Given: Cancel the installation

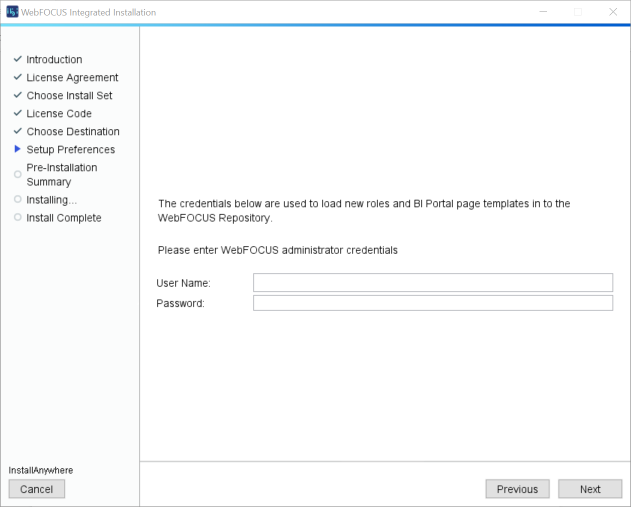Looking at the screenshot, I should [x=37, y=489].
